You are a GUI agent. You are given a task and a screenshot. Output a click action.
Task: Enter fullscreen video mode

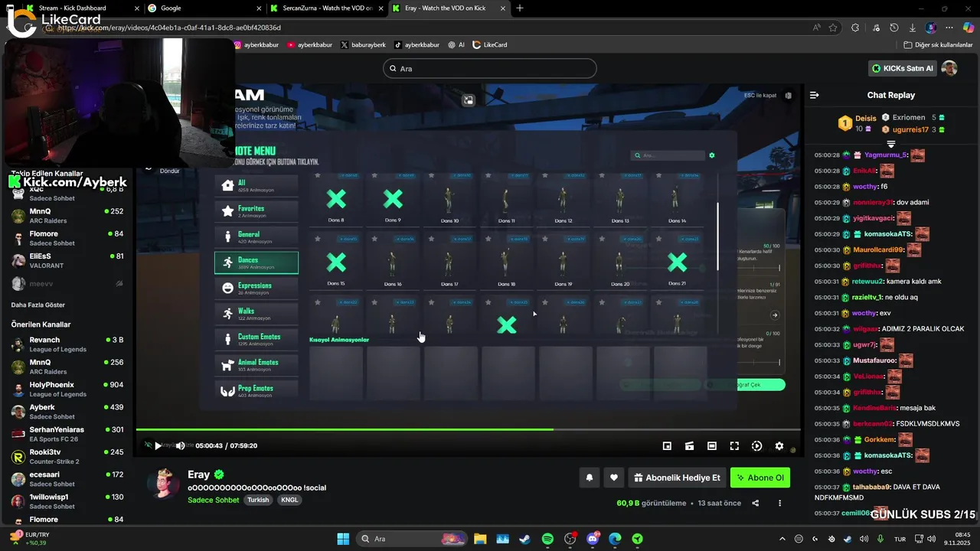coord(734,446)
